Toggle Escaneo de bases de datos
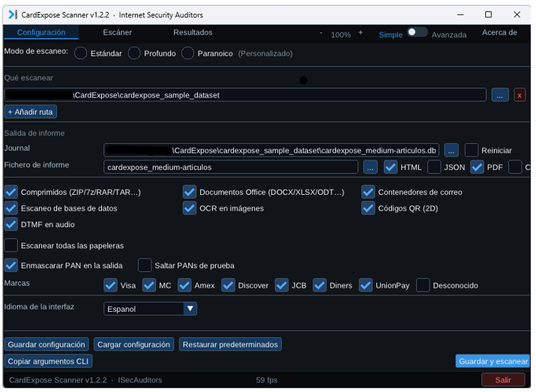This screenshot has height=392, width=536. point(11,208)
